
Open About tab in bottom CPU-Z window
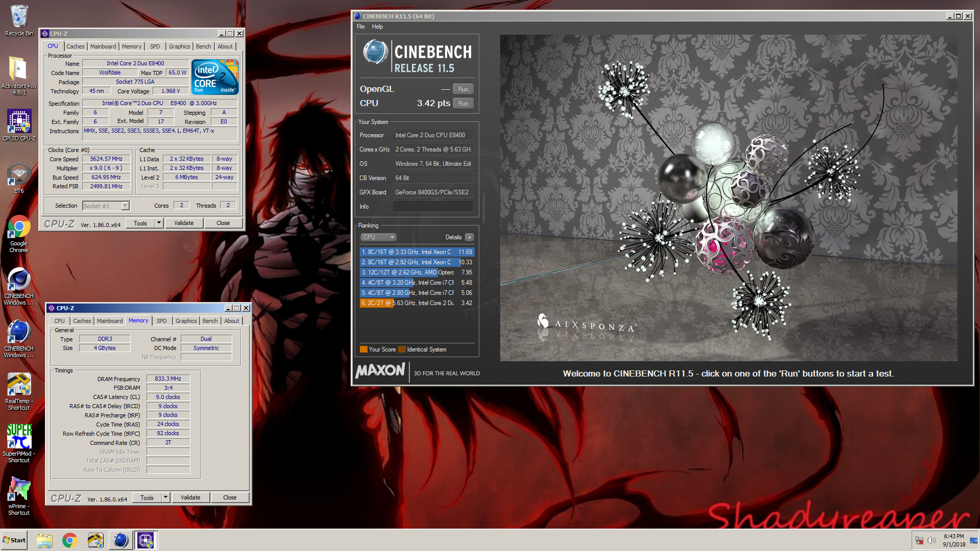point(232,321)
